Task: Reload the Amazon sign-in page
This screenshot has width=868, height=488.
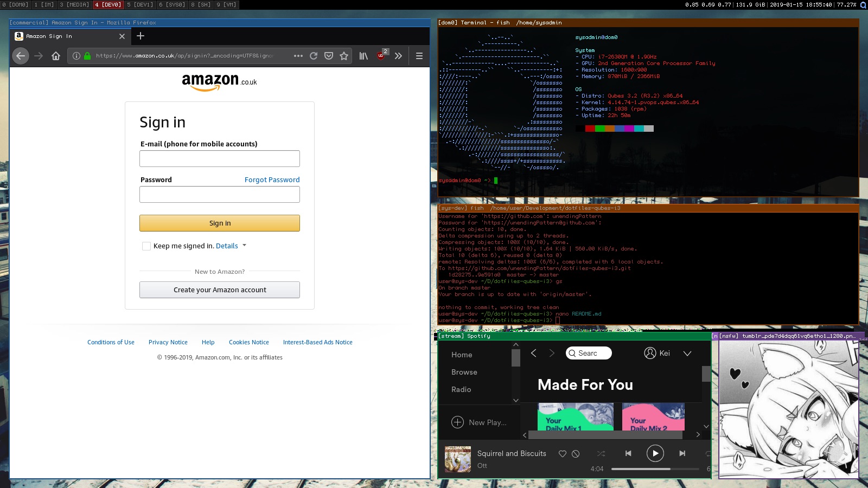Action: [314, 55]
